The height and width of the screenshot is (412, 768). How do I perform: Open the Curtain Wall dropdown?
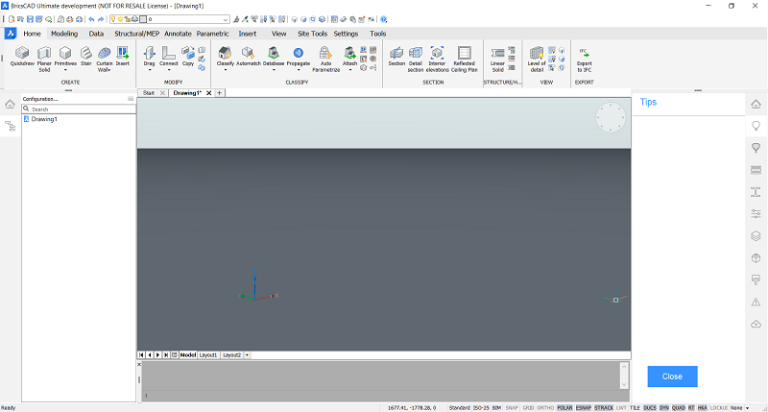[104, 70]
